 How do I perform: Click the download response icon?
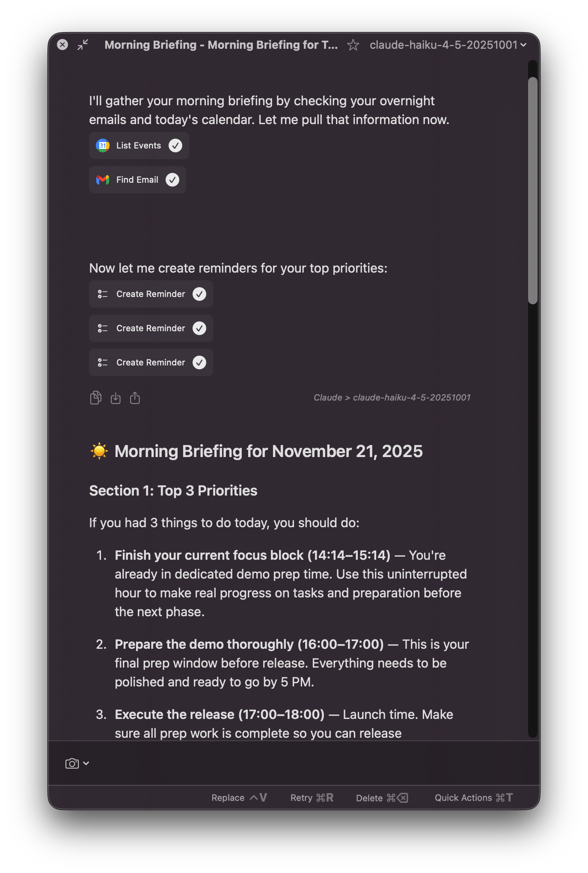coord(116,398)
